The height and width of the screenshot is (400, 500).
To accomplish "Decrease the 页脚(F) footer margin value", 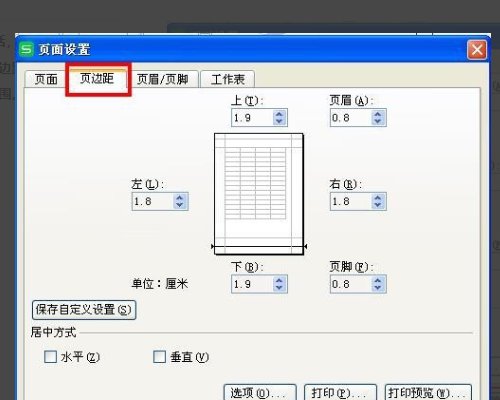I will click(378, 288).
